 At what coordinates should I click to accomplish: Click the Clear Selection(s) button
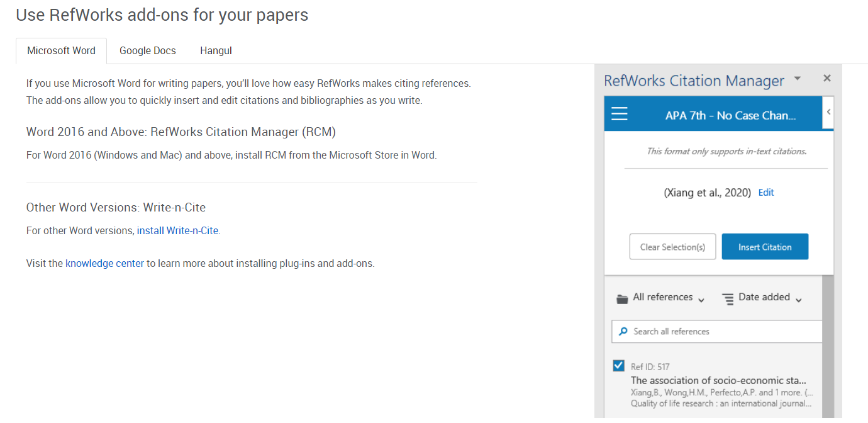(x=672, y=247)
